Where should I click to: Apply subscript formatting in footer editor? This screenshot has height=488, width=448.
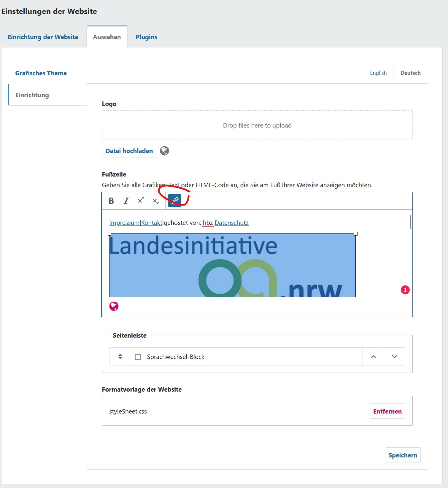tap(155, 201)
